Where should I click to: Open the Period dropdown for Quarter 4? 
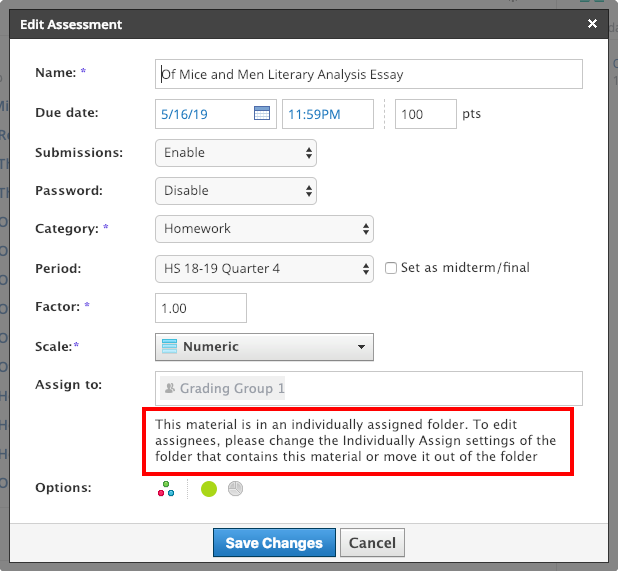point(264,269)
